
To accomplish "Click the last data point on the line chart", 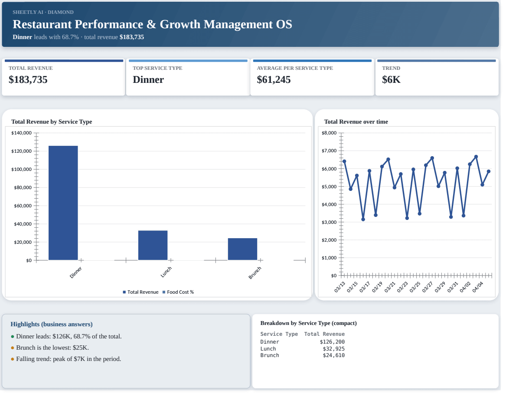I will [489, 171].
